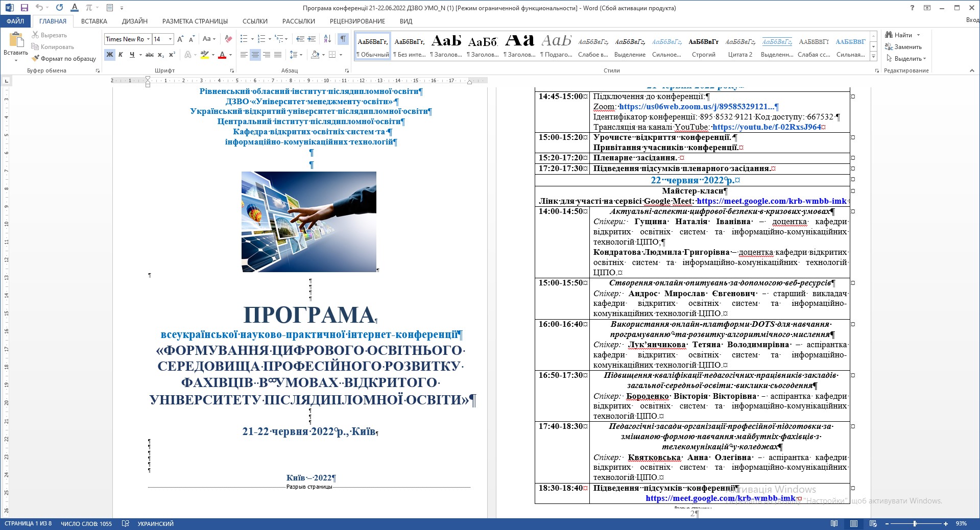Open the font size dropdown
The image size is (980, 530).
[170, 39]
